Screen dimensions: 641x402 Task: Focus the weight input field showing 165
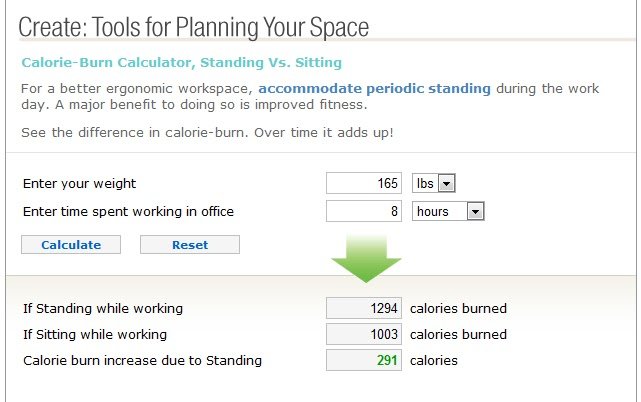[x=364, y=184]
